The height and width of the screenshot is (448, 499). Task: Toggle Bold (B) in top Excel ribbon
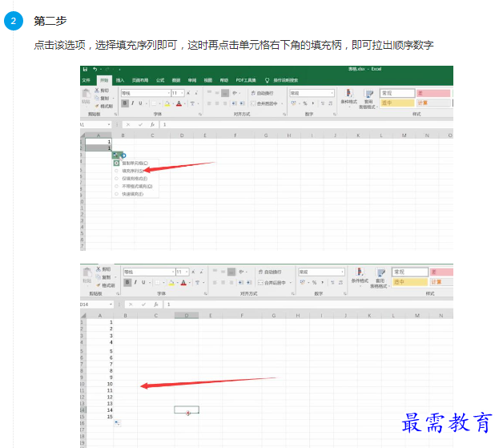point(125,103)
